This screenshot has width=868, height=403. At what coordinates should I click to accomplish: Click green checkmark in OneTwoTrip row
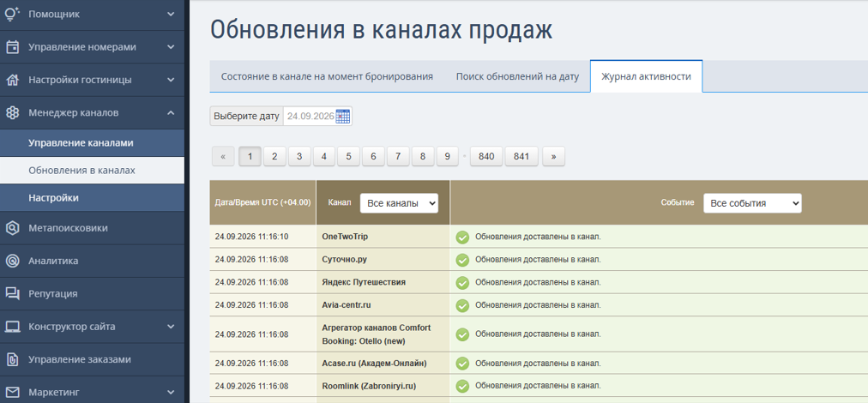click(x=462, y=237)
